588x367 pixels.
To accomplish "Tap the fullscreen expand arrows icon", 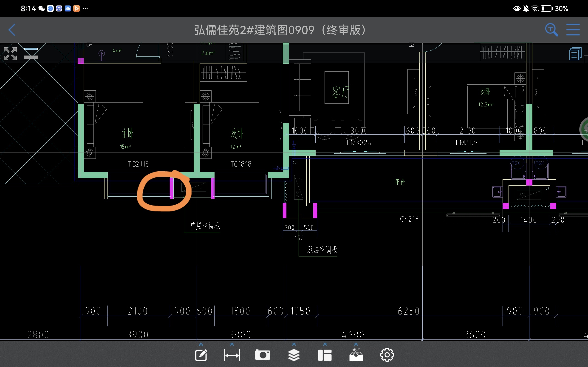I will (x=10, y=53).
